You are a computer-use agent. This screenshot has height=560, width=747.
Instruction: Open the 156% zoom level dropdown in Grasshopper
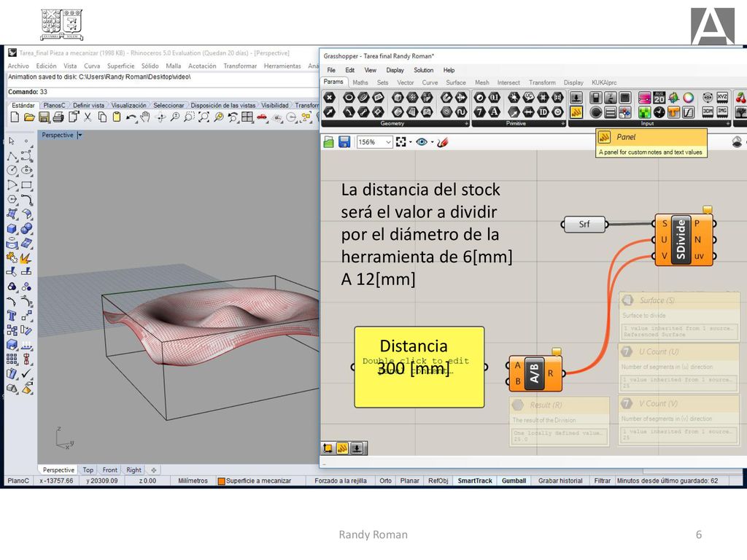click(388, 142)
